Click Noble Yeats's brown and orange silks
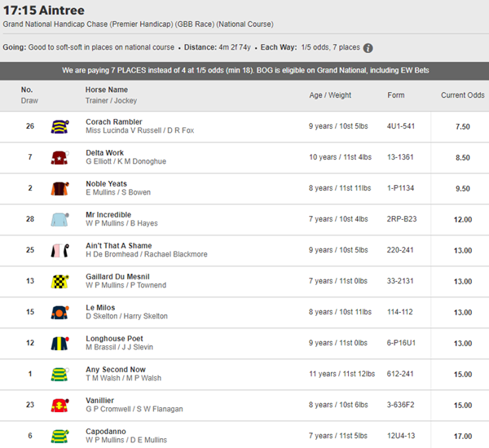The image size is (489, 448). [59, 188]
